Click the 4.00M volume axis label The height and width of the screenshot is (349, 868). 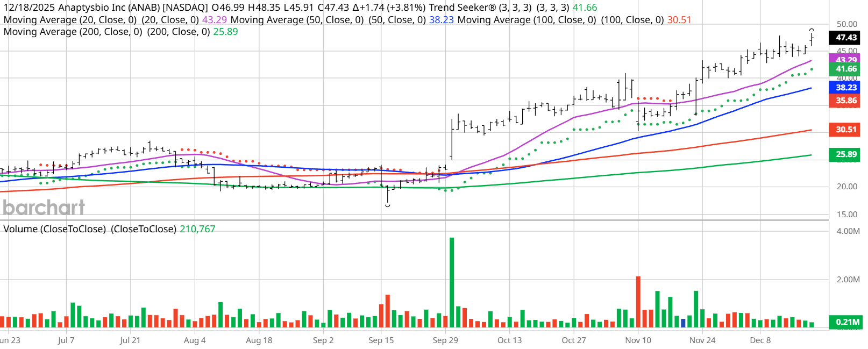pos(848,231)
